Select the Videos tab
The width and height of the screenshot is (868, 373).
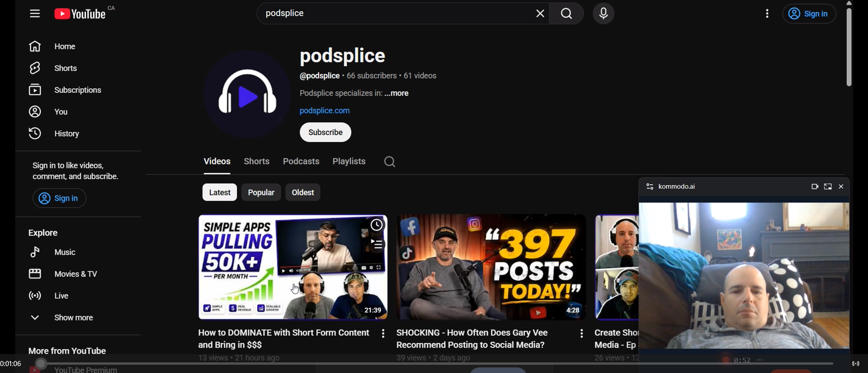pos(217,162)
